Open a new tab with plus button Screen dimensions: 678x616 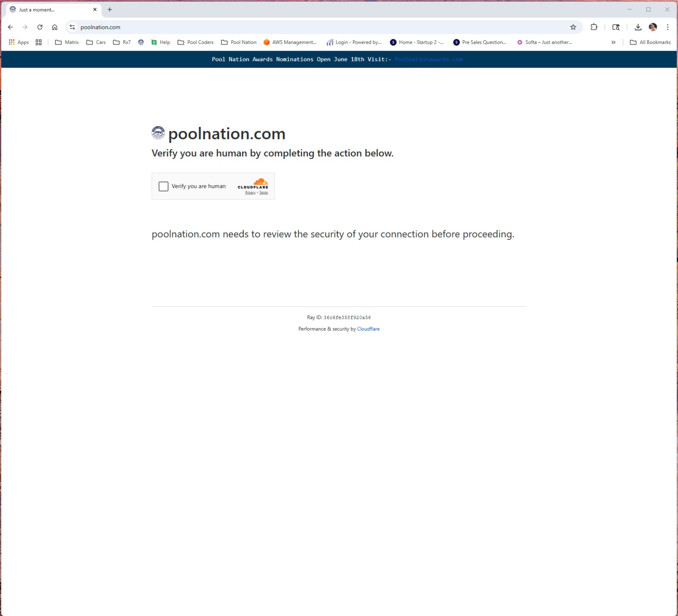click(x=110, y=9)
